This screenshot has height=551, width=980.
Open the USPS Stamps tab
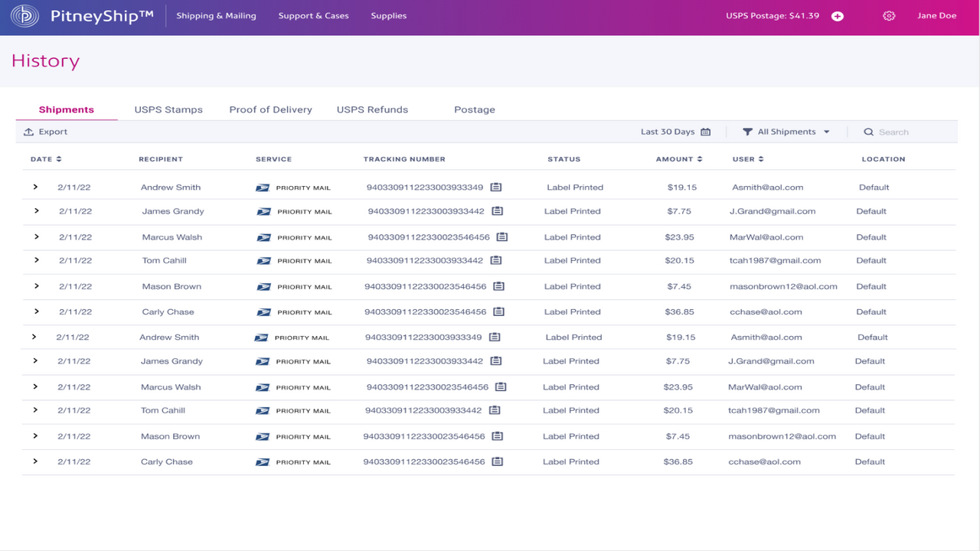point(168,109)
